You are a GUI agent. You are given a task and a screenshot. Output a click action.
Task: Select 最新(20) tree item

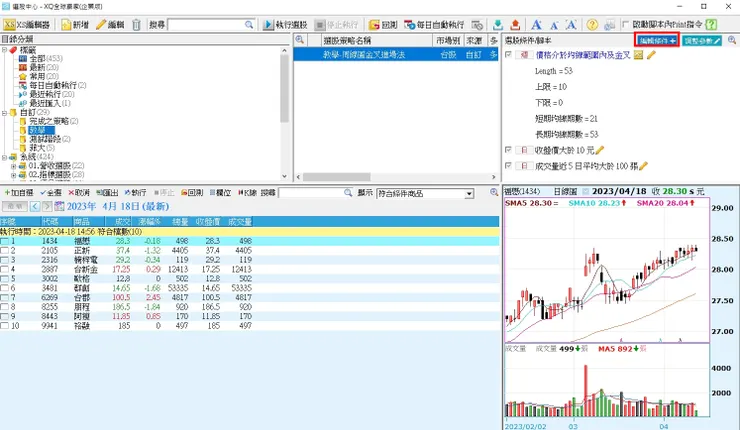44,67
